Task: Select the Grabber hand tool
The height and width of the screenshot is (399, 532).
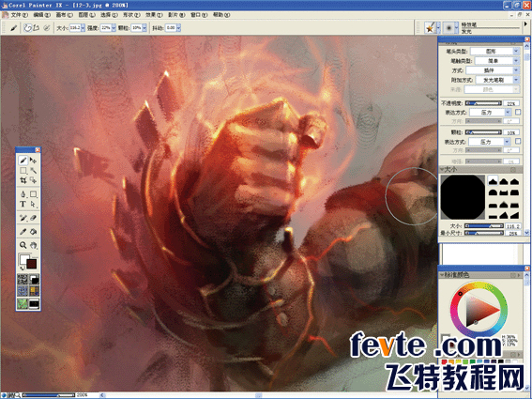Action: coord(33,245)
